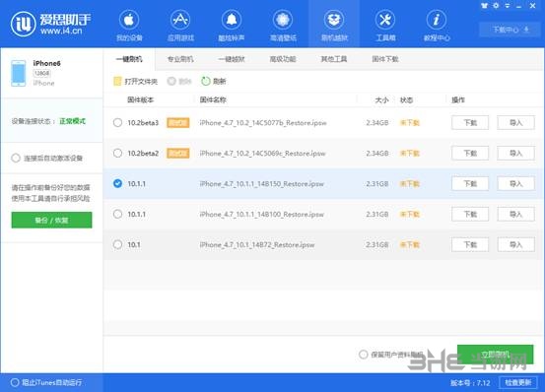545x392 pixels.
Task: Click the 删除 delete toolbar icon
Action: [x=171, y=81]
